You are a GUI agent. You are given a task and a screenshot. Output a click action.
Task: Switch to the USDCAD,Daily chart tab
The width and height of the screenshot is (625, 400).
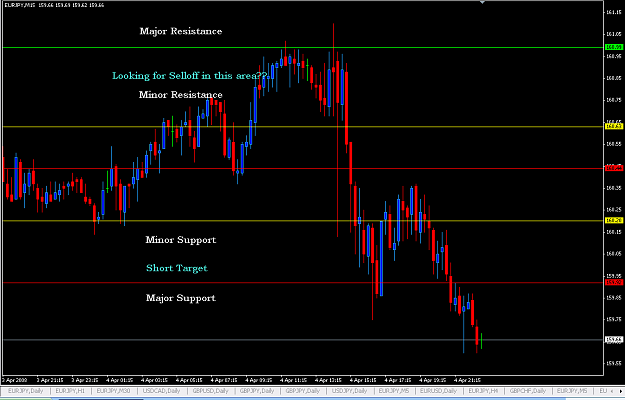(x=161, y=391)
